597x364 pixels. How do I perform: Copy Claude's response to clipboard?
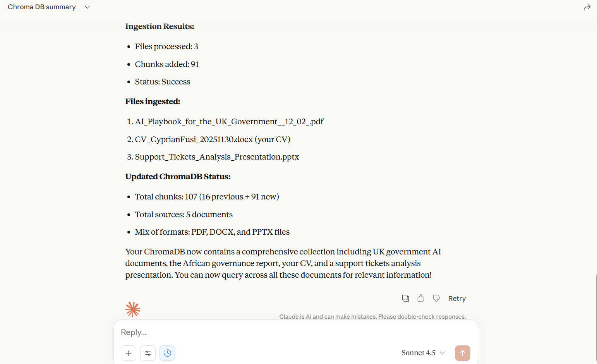405,298
